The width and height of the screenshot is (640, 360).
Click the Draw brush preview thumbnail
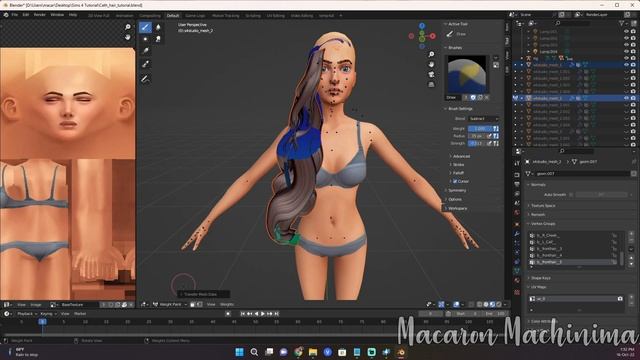[x=467, y=75]
